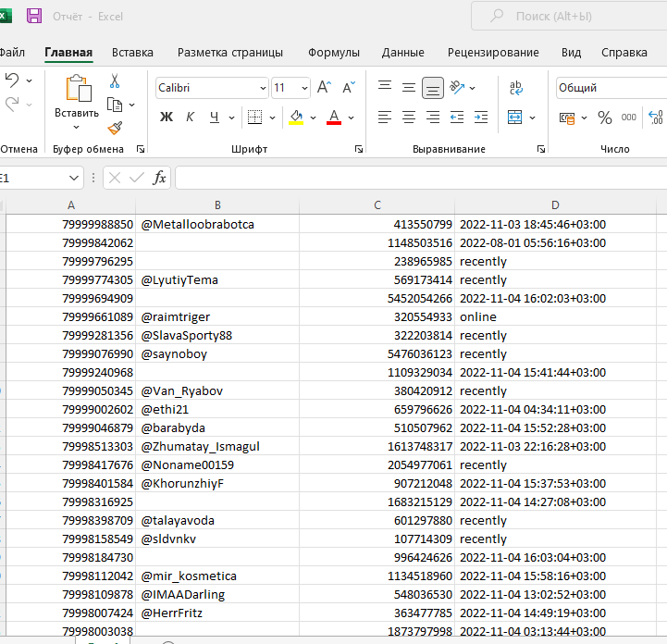
Task: Open the Общий number format dropdown
Action: (611, 88)
